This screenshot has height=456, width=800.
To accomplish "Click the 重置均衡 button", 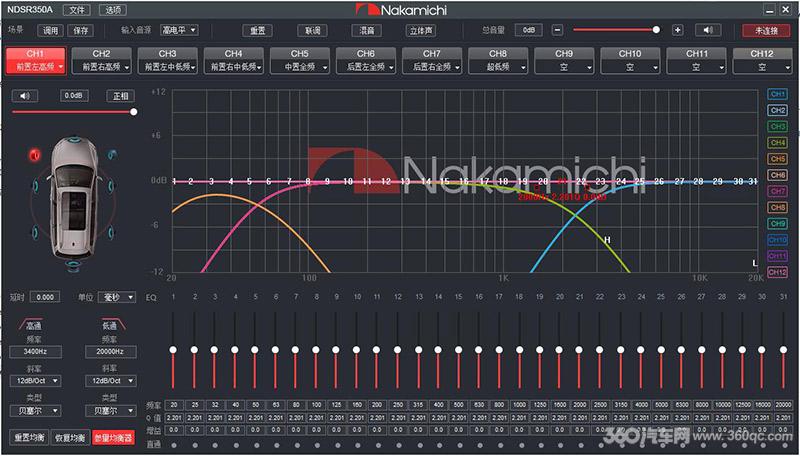I will point(30,438).
